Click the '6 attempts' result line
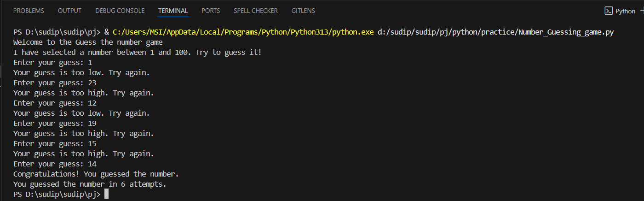Viewport: 644px width, 201px height. click(90, 184)
